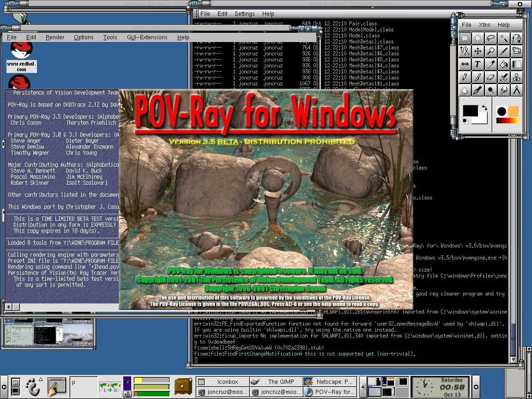Pick the Bucket Fill tool

[x=504, y=64]
